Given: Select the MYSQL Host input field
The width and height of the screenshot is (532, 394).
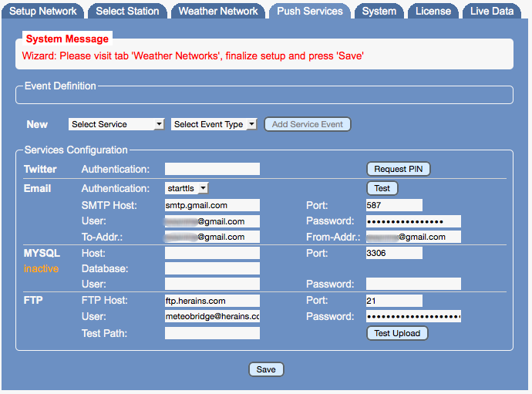Looking at the screenshot, I should click(212, 253).
